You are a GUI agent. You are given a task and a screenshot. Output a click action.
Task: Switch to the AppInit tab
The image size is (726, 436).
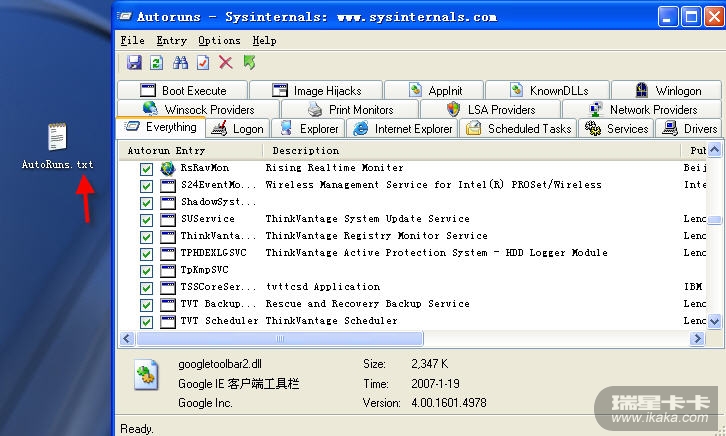[x=434, y=90]
